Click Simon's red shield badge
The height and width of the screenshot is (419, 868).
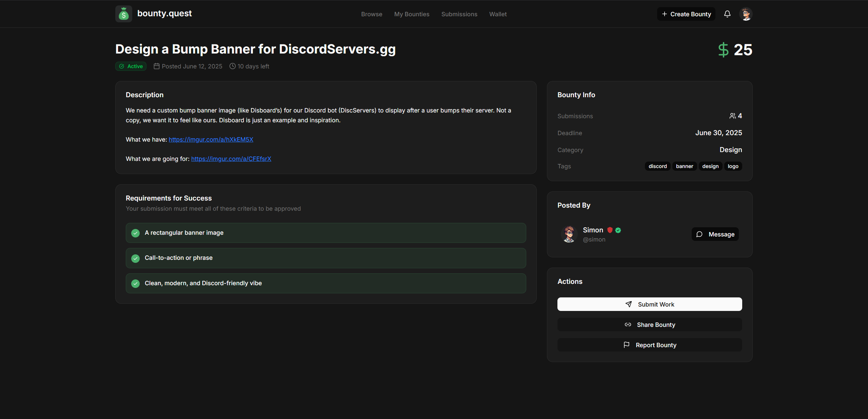610,230
